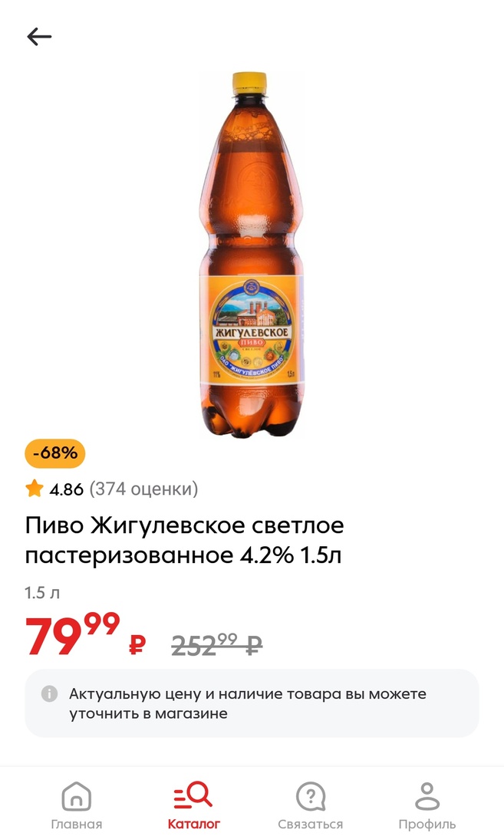This screenshot has height=836, width=504.
Task: Click the -68% discount badge
Action: pos(55,453)
